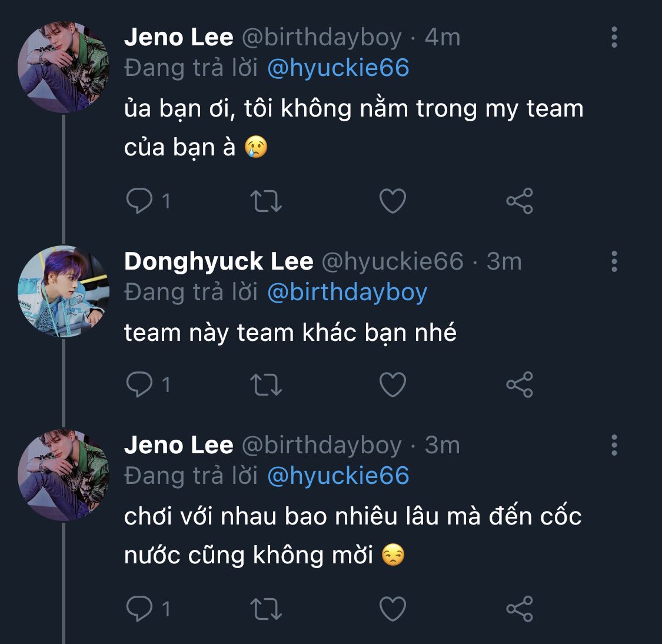Open more options on Jeno's last tweet
Screen dimensions: 662x644
pyautogui.click(x=614, y=445)
